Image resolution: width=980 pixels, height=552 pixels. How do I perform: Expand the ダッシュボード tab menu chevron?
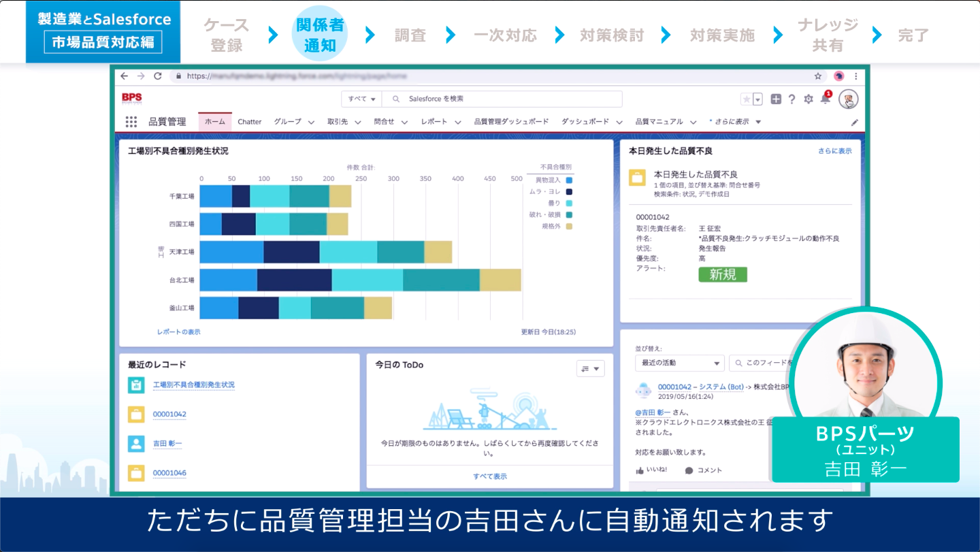[x=619, y=123]
